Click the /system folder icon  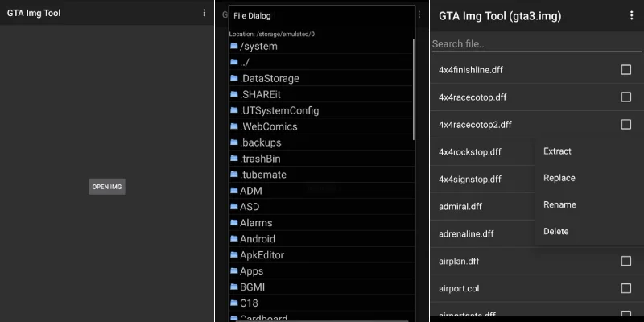(234, 46)
